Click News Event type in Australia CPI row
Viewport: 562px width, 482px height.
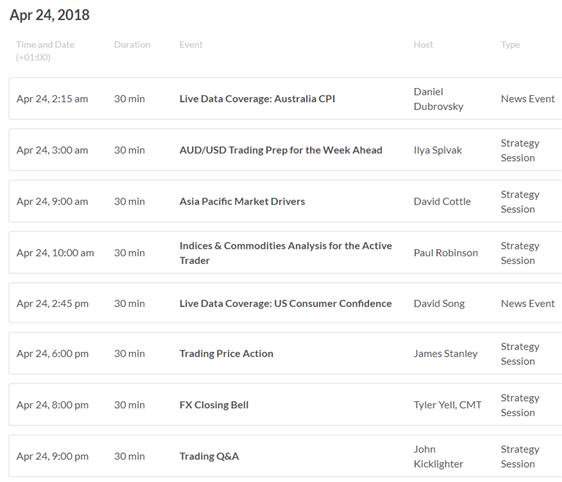[x=528, y=99]
